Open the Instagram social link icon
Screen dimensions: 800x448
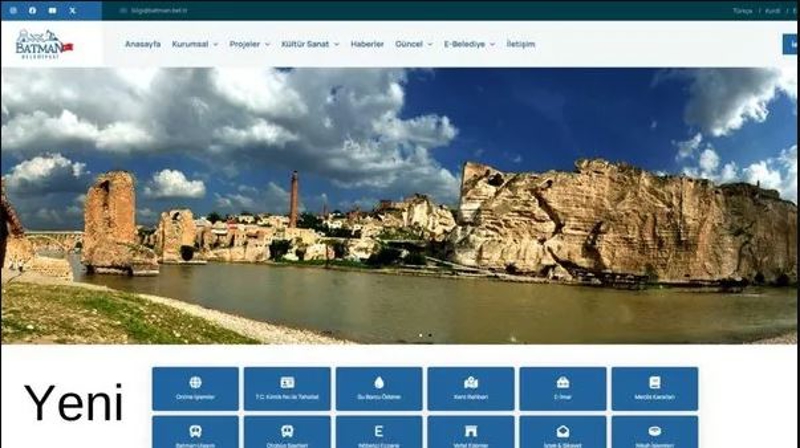(12, 10)
